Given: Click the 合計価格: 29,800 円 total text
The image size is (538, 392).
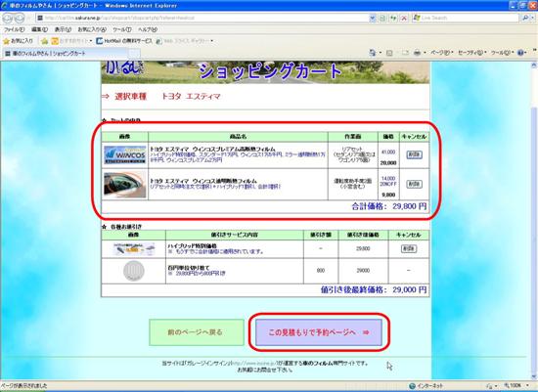Looking at the screenshot, I should tap(389, 206).
